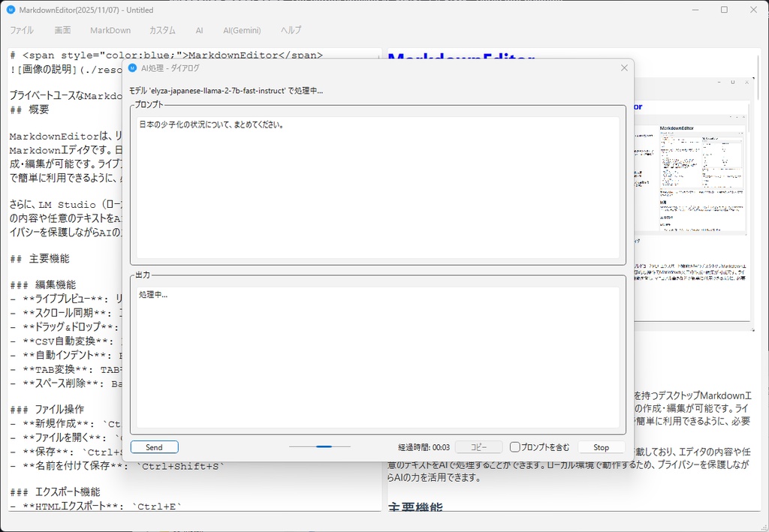The height and width of the screenshot is (532, 769).
Task: Click the 名前を付けて保存 line in the editor
Action: tap(116, 466)
